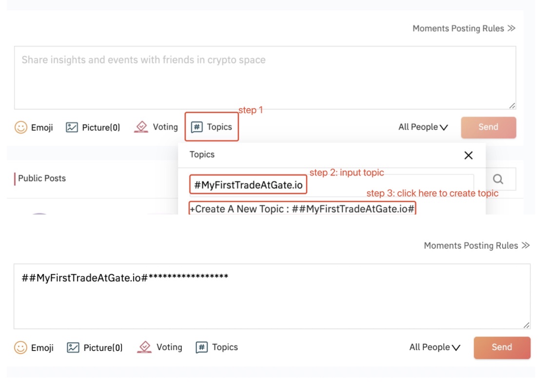Open Moments Posting Rules above the hashtag draft

point(476,246)
